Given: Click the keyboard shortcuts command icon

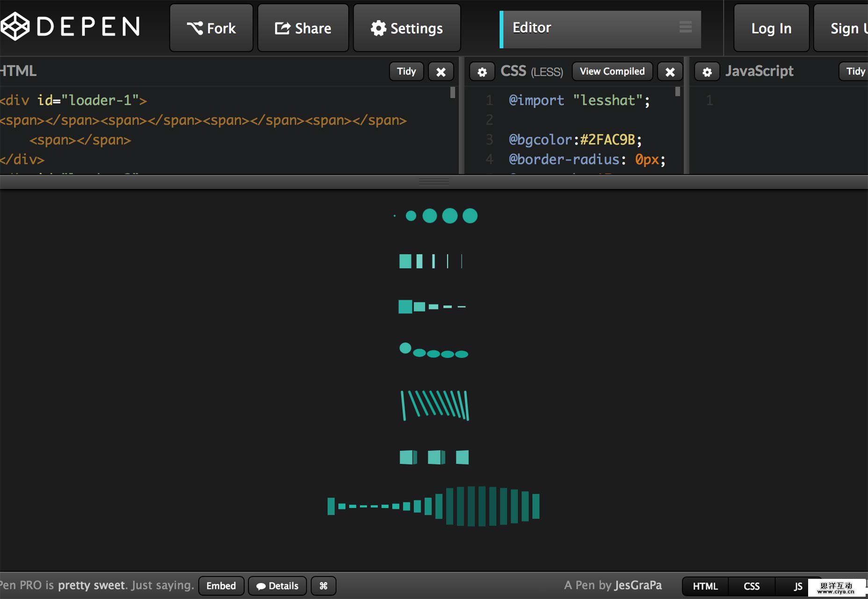Looking at the screenshot, I should (323, 586).
